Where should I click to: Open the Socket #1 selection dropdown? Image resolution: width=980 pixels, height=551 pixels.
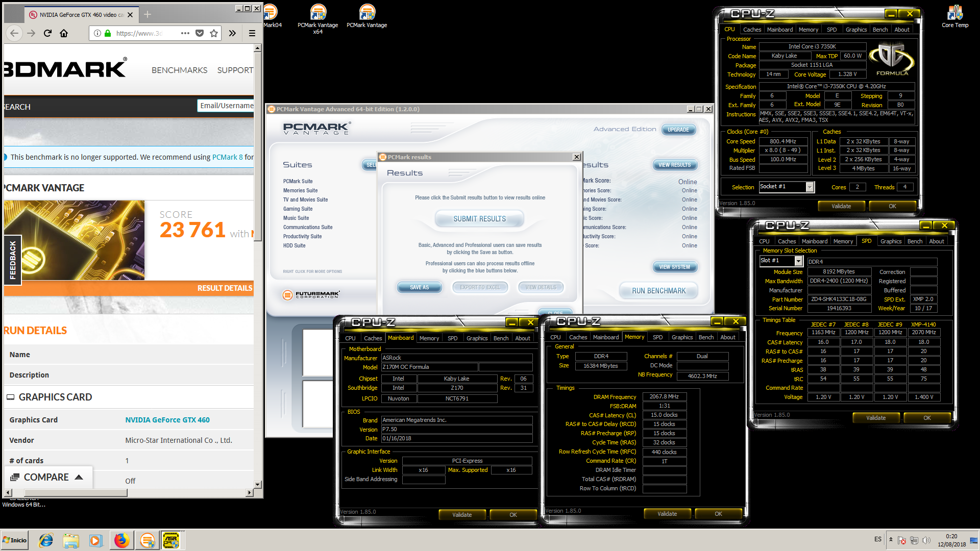click(810, 187)
